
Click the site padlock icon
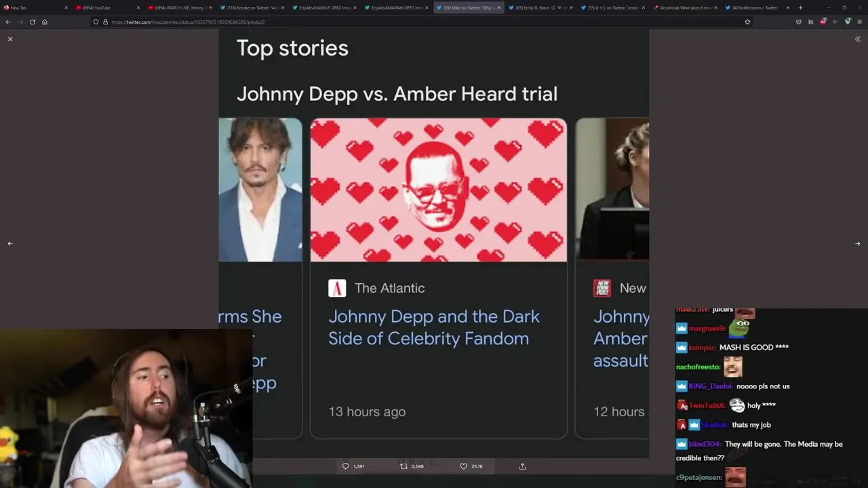click(105, 22)
